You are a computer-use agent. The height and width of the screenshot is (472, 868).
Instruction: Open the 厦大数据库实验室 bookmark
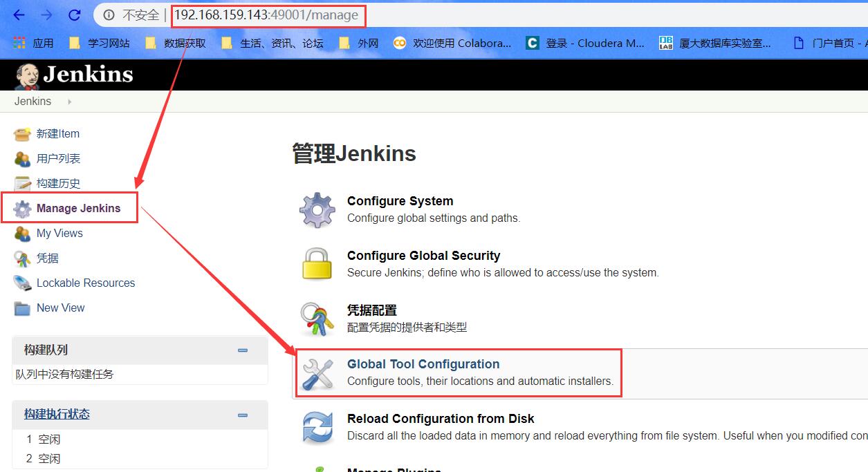(x=715, y=43)
